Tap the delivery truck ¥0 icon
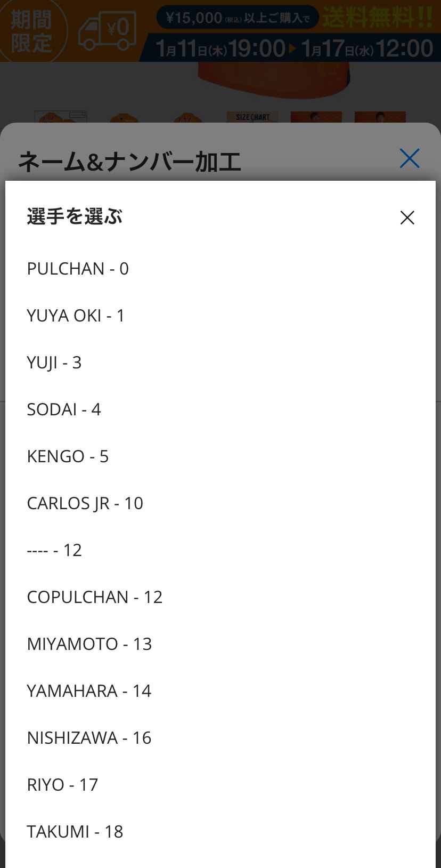The height and width of the screenshot is (868, 441). [108, 31]
